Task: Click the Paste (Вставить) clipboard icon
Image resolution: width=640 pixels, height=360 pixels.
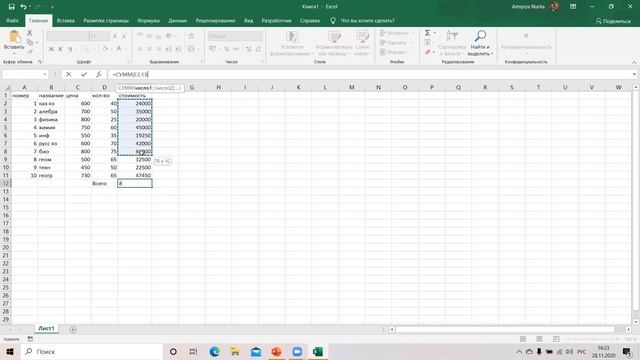Action: click(x=14, y=37)
